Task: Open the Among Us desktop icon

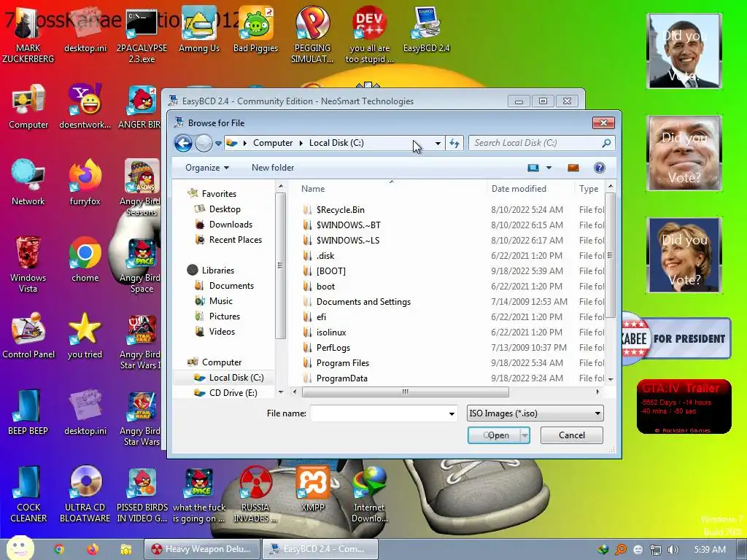Action: pos(199,30)
